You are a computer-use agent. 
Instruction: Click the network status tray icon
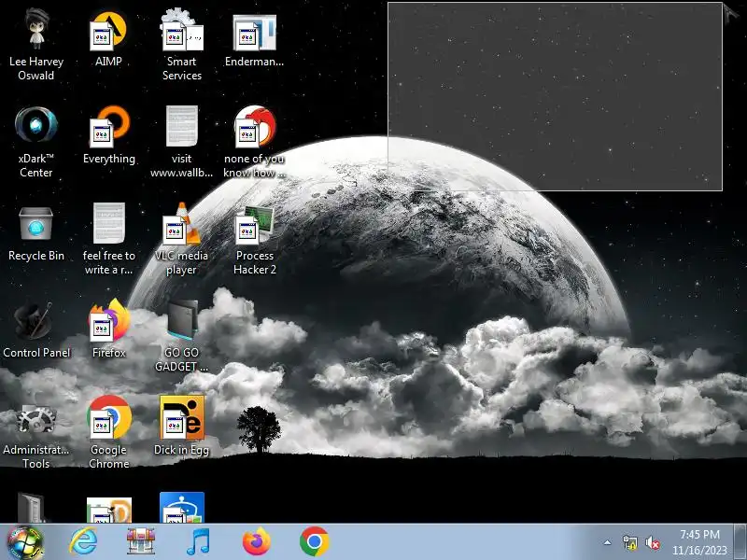point(629,542)
